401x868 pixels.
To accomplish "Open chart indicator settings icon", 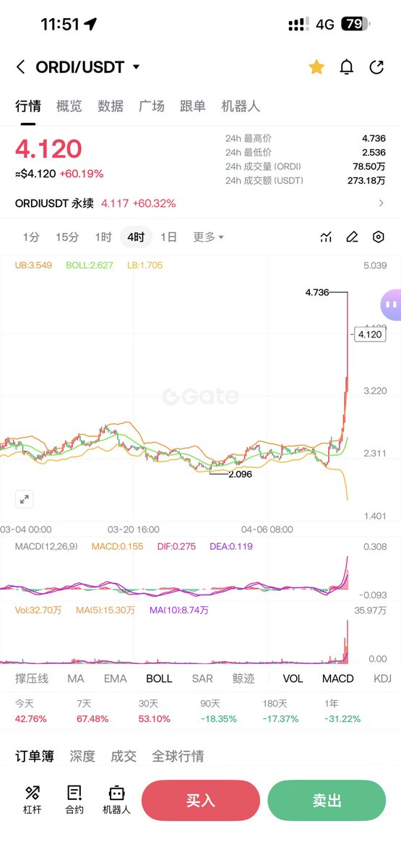I will tap(326, 237).
